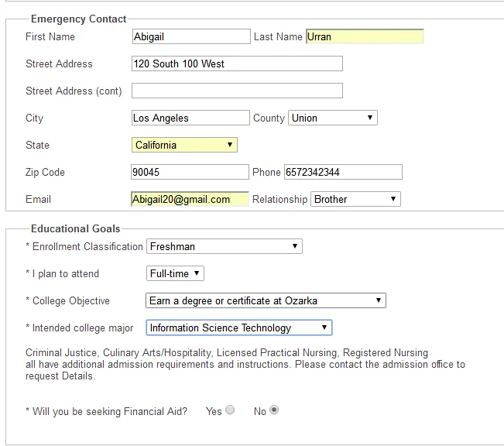The image size is (504, 446).
Task: Focus the Street Address input field
Action: [x=237, y=63]
